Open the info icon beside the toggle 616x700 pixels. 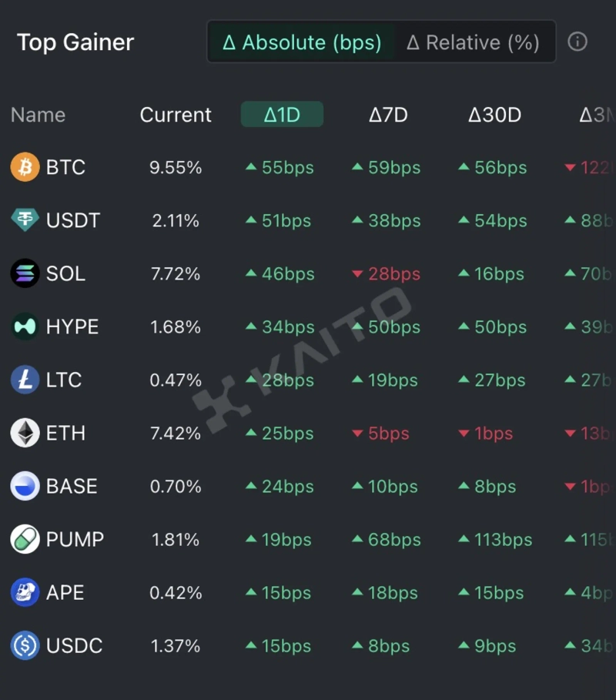click(x=577, y=42)
